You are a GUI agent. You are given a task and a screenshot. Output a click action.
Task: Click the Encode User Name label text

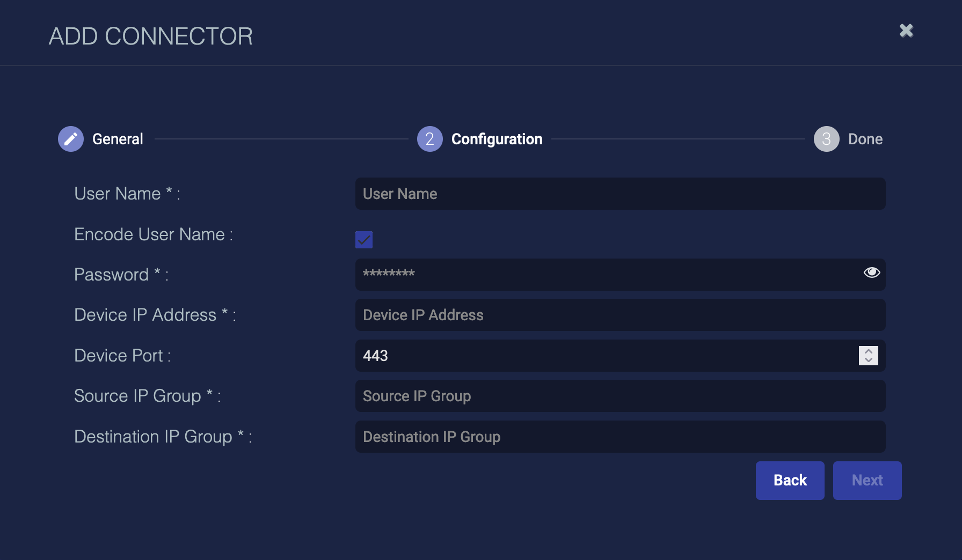(x=153, y=234)
